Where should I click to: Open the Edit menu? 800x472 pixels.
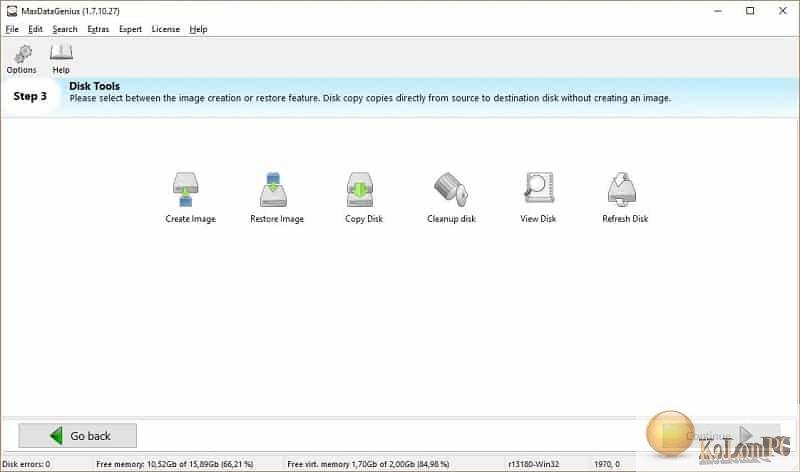35,29
